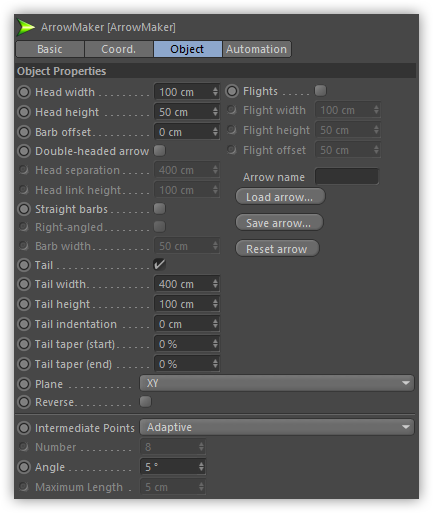The image size is (433, 513).
Task: Open the Intermediate Points Adaptive dropdown
Action: click(x=277, y=427)
